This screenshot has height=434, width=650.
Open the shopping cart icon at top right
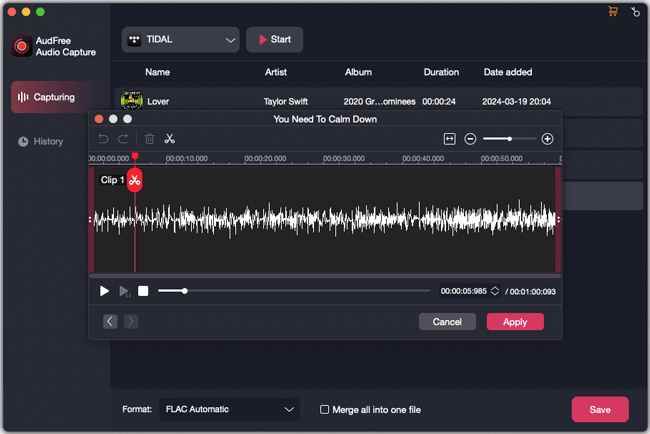coord(613,13)
